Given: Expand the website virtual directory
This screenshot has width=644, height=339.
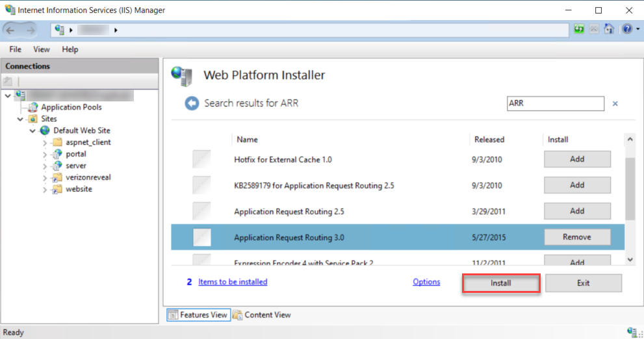Looking at the screenshot, I should click(x=45, y=190).
